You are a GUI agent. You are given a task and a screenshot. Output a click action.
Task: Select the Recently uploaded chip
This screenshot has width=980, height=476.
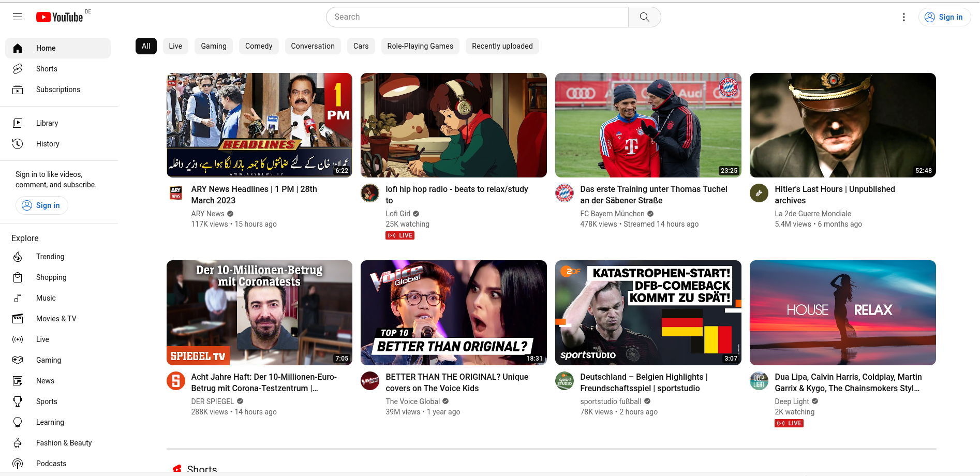[x=502, y=46]
